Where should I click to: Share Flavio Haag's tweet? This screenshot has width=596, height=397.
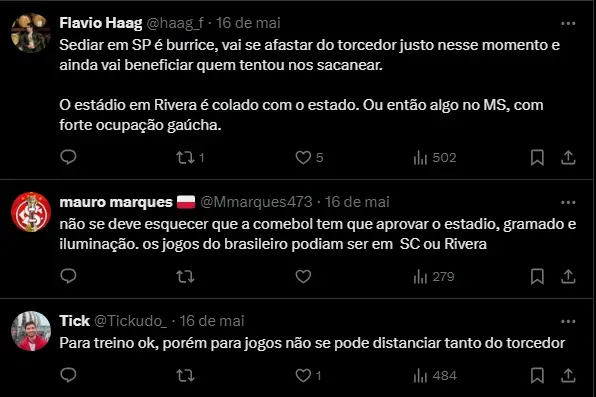click(x=568, y=157)
